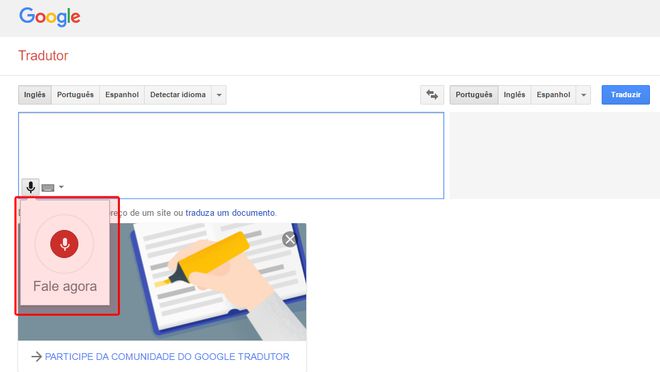
Task: Select Inglês as source language
Action: coord(35,95)
